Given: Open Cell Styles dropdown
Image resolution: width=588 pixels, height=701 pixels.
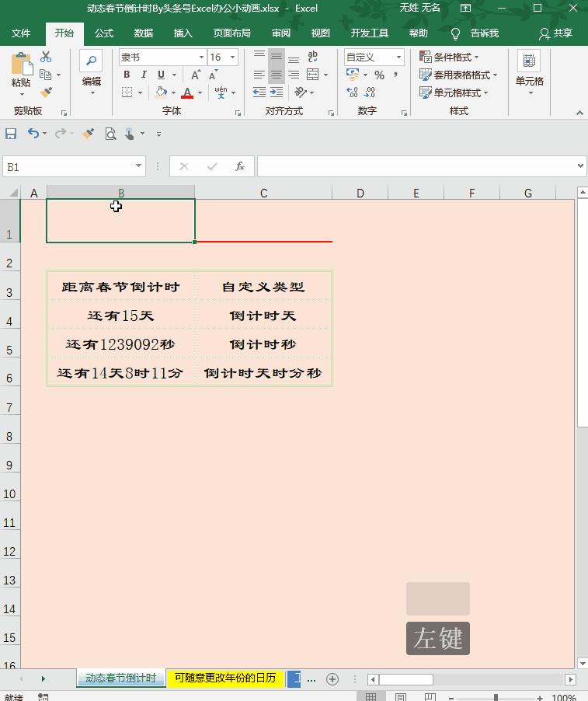Looking at the screenshot, I should coord(454,92).
